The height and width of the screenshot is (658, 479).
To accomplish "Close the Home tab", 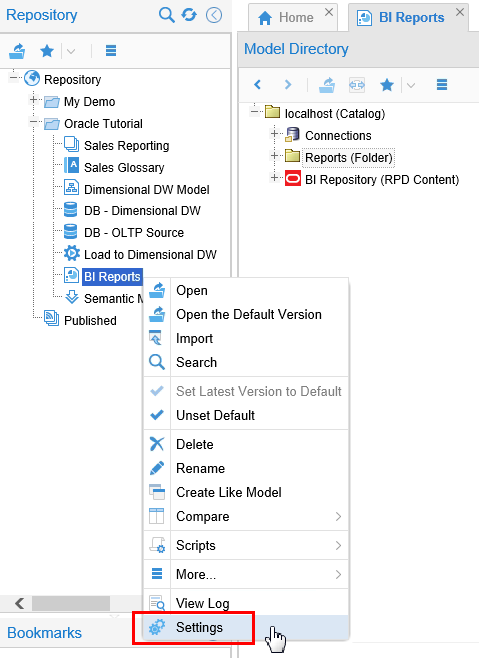I will 329,12.
